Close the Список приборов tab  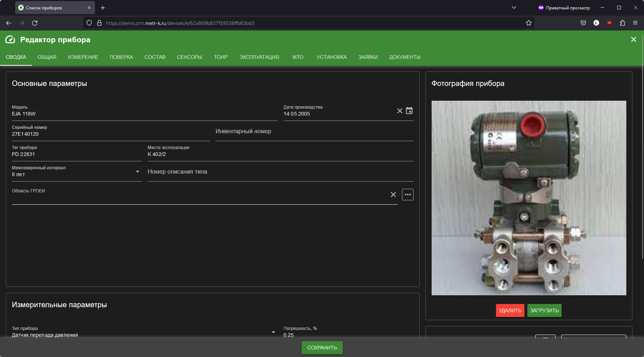[x=89, y=8]
